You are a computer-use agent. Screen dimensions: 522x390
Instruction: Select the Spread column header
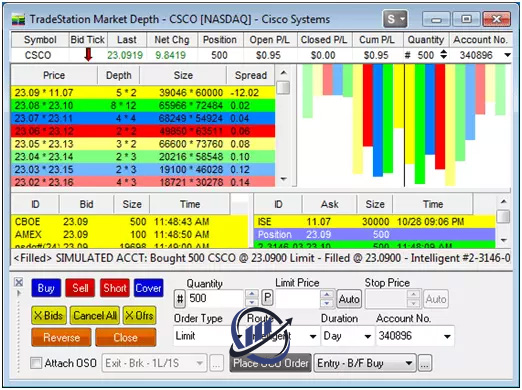click(251, 75)
